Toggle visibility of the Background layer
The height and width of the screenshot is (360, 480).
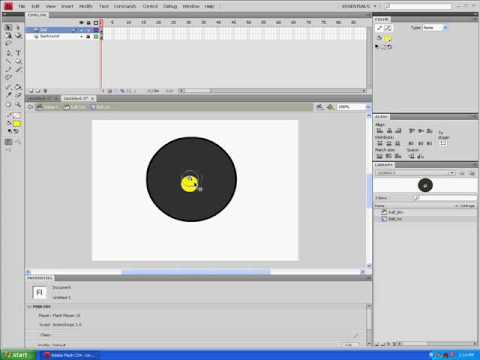(x=82, y=36)
